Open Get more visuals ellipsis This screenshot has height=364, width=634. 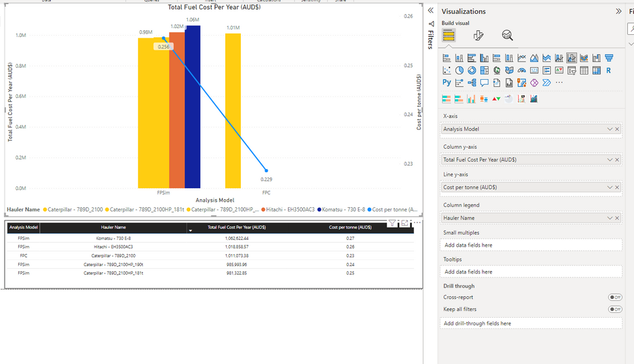[x=560, y=82]
